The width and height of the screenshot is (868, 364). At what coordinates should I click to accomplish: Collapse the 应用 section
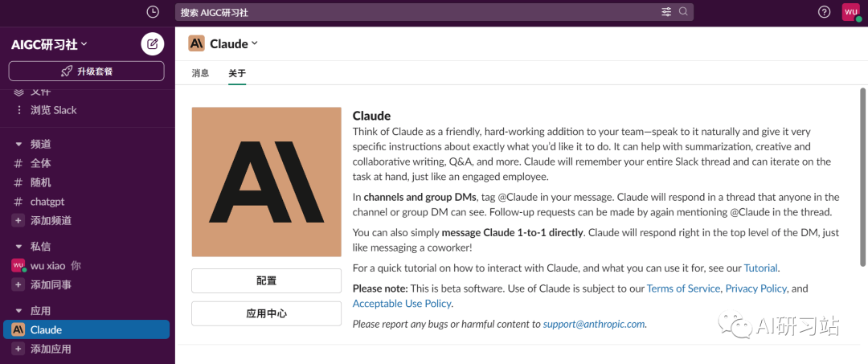pyautogui.click(x=18, y=311)
